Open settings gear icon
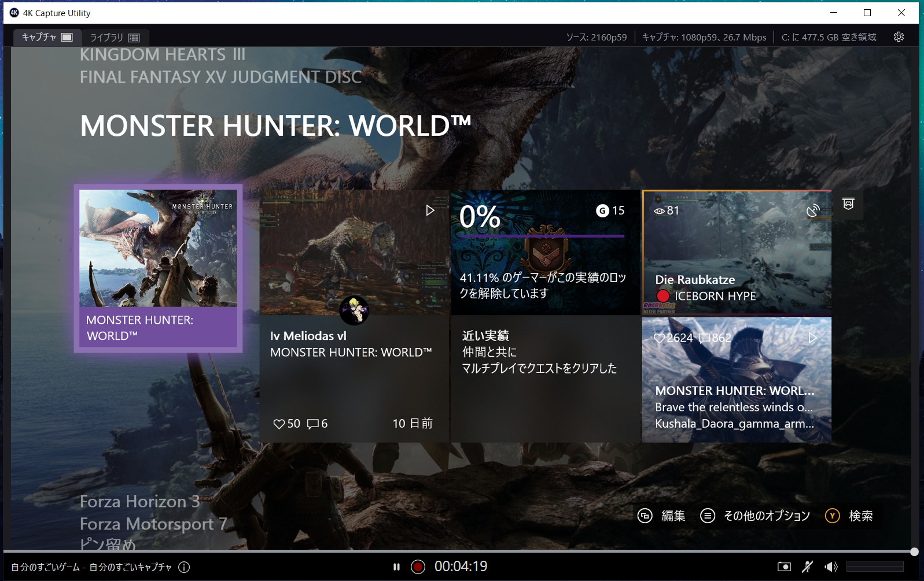This screenshot has height=581, width=924. click(x=899, y=37)
